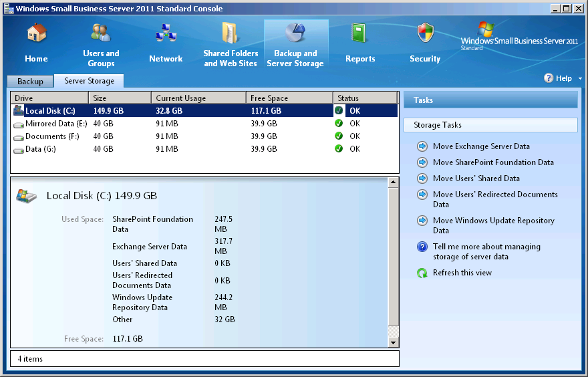Click OK status check for Mirrored Data
This screenshot has height=377, width=588.
tap(339, 123)
